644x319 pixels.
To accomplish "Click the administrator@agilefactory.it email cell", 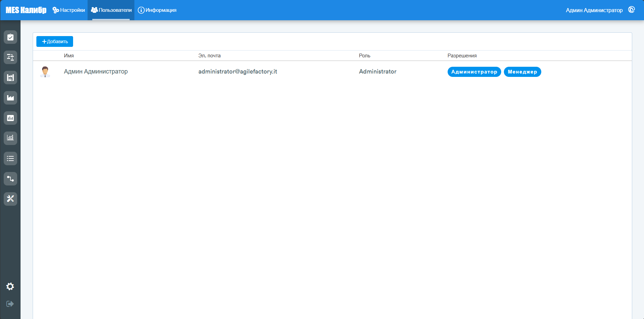I will [x=238, y=71].
